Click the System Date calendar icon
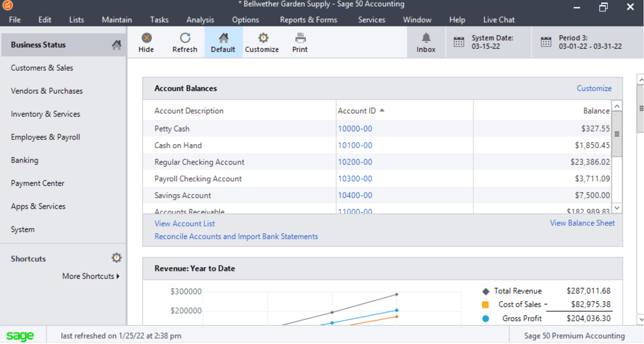The width and height of the screenshot is (644, 344). (x=459, y=42)
